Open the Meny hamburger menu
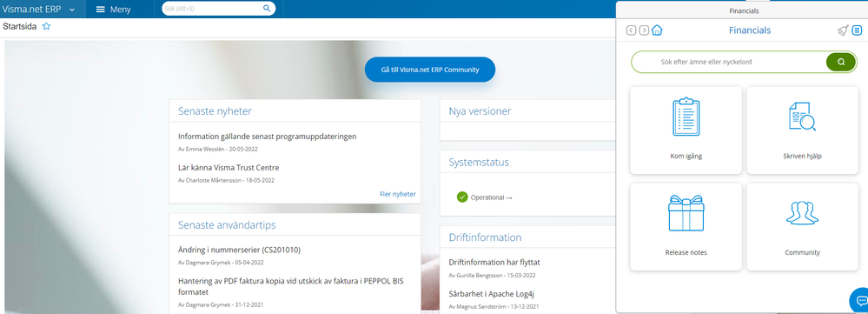This screenshot has width=868, height=314. tap(113, 10)
